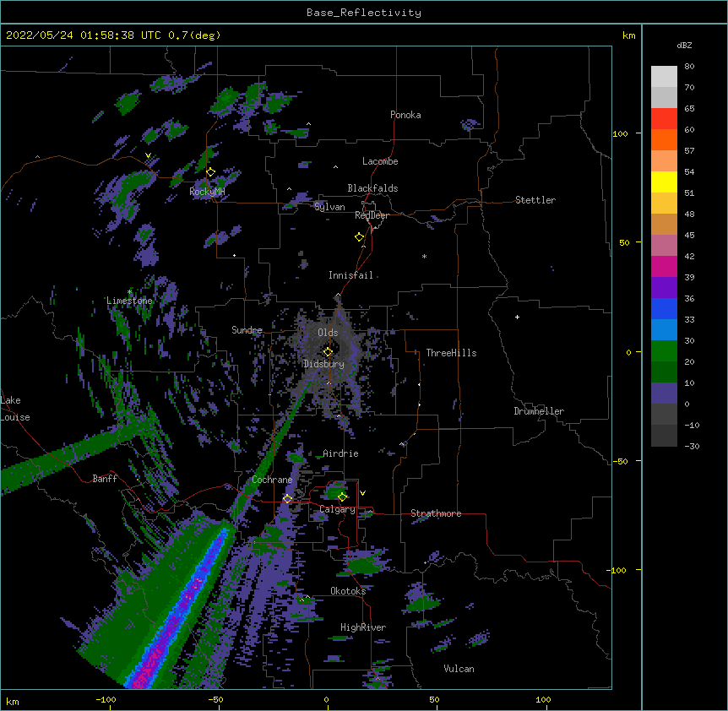Click the Base_Reflectivity title text
This screenshot has width=728, height=711.
point(363,13)
